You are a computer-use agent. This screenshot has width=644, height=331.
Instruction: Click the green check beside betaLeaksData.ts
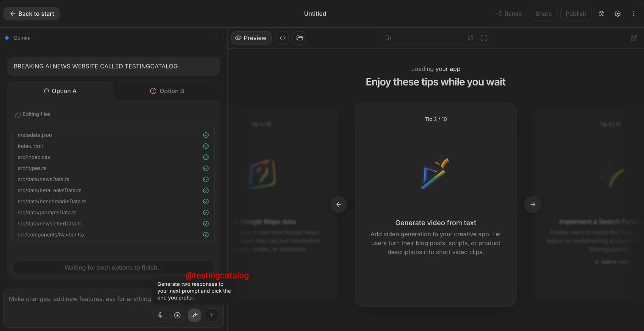[206, 190]
